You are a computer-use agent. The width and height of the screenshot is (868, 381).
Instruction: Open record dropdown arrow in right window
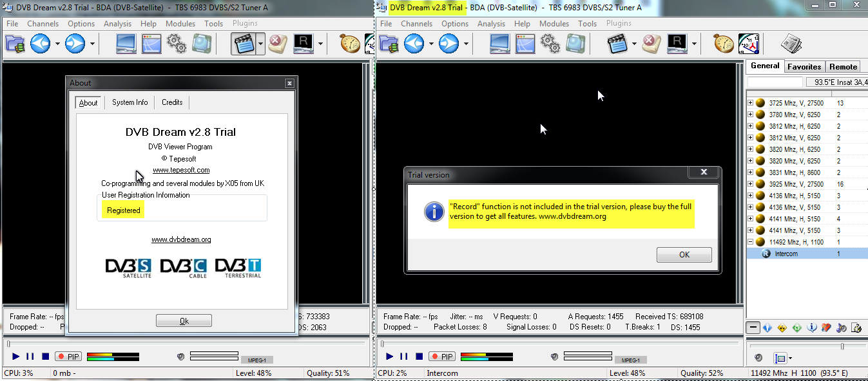coord(633,44)
